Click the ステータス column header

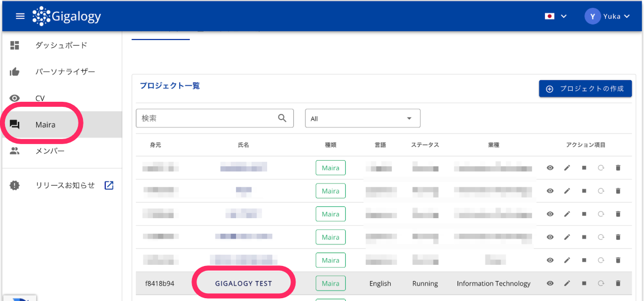pyautogui.click(x=425, y=145)
